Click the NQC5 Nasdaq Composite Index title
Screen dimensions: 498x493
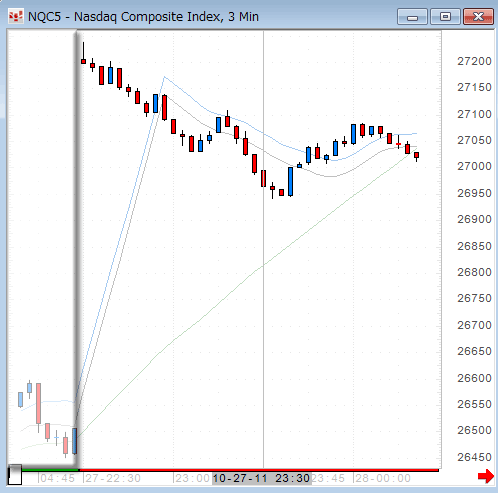143,17
